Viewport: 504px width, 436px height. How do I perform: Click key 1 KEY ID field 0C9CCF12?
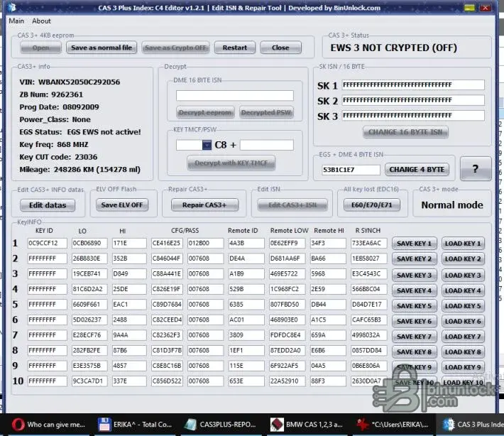pos(48,243)
